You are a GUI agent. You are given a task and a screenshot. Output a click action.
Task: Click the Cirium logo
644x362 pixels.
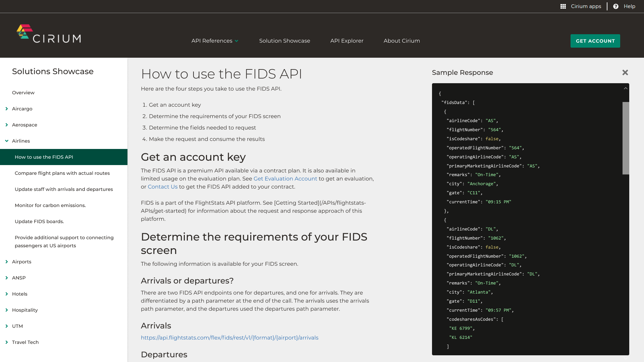(x=49, y=34)
